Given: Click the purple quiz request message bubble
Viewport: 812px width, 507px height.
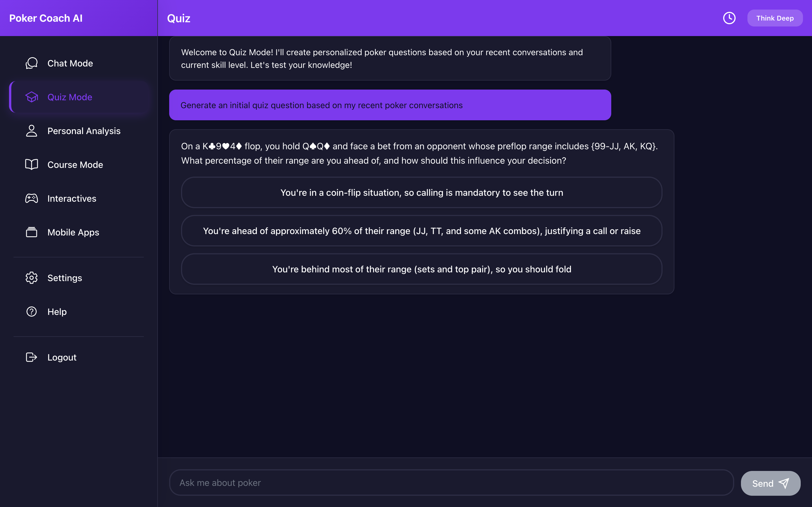Looking at the screenshot, I should click(x=390, y=105).
